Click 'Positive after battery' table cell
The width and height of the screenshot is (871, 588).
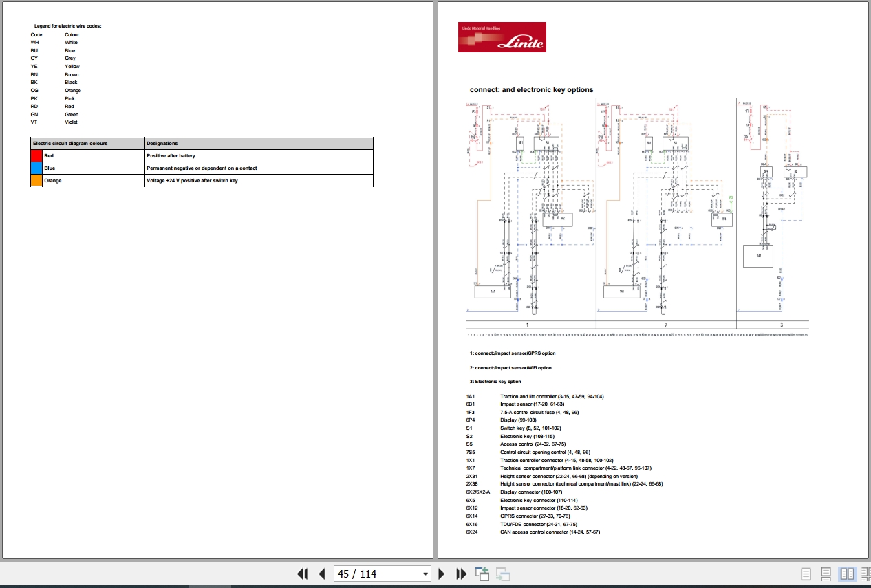259,156
